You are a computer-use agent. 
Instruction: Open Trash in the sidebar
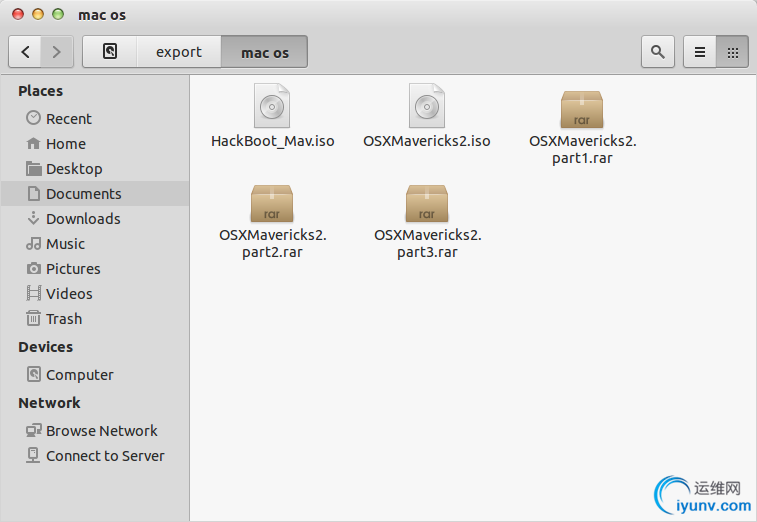(x=95, y=319)
